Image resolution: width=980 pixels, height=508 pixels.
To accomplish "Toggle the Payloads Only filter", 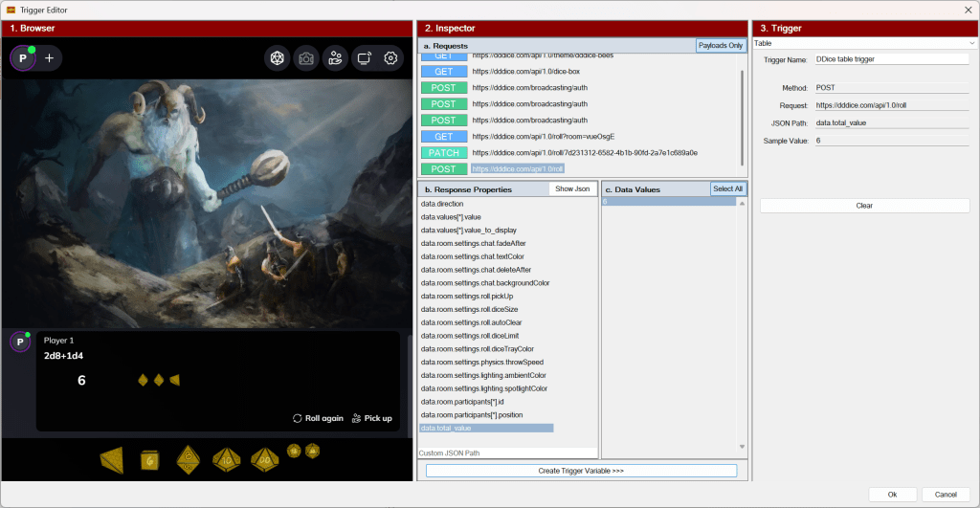I will coord(720,45).
